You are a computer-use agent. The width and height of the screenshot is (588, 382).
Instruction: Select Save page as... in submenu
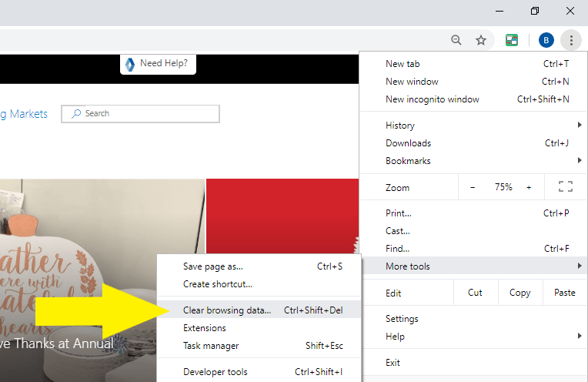pos(259,266)
